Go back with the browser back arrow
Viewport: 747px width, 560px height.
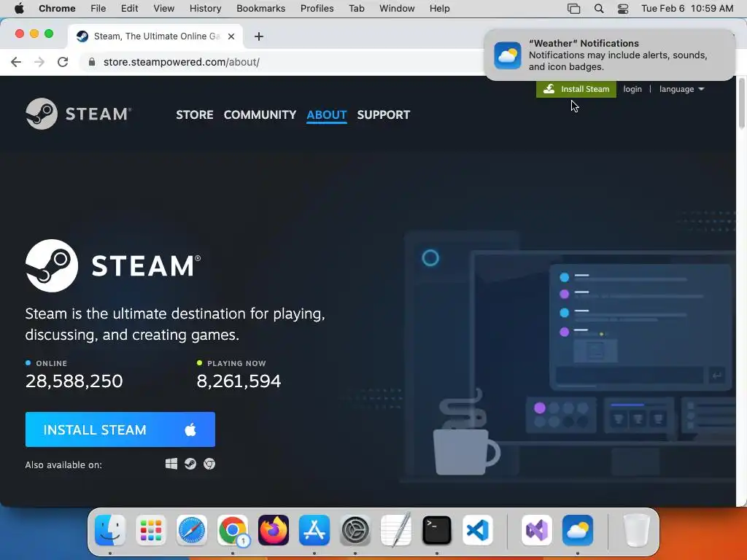click(x=16, y=62)
